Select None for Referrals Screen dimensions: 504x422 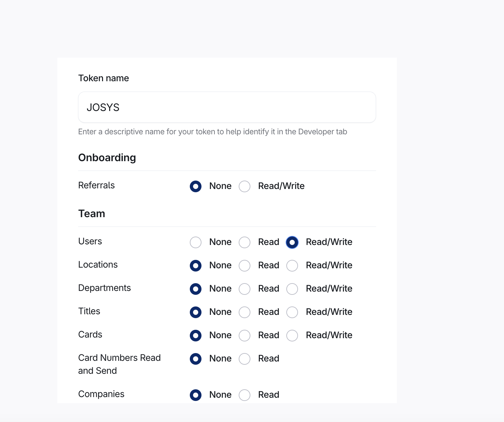(196, 186)
